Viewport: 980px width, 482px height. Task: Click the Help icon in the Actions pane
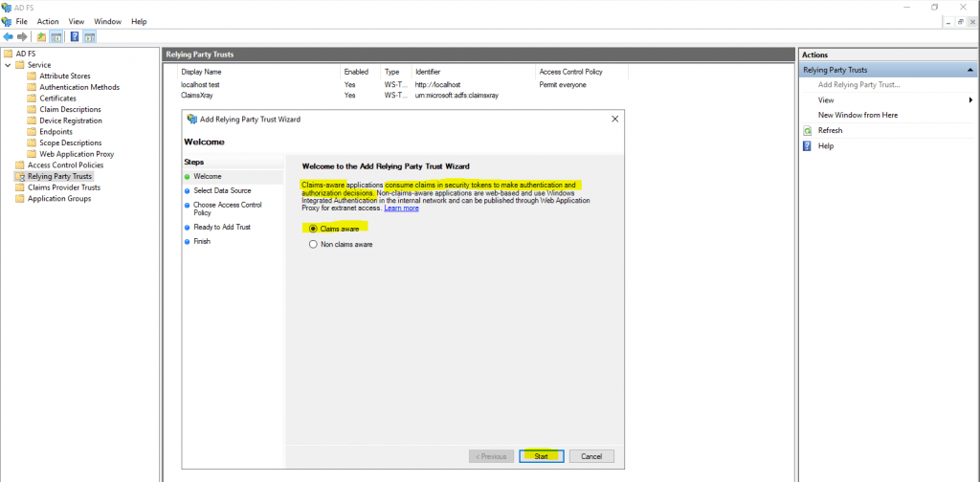click(807, 146)
